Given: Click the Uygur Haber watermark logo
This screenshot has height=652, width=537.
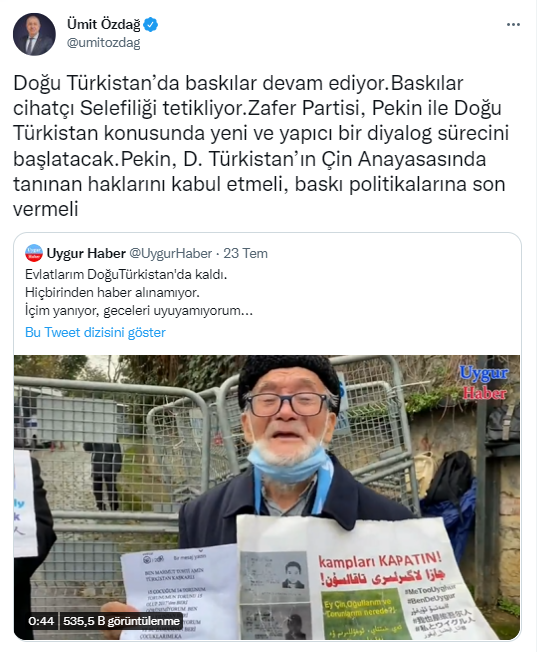Looking at the screenshot, I should 484,383.
